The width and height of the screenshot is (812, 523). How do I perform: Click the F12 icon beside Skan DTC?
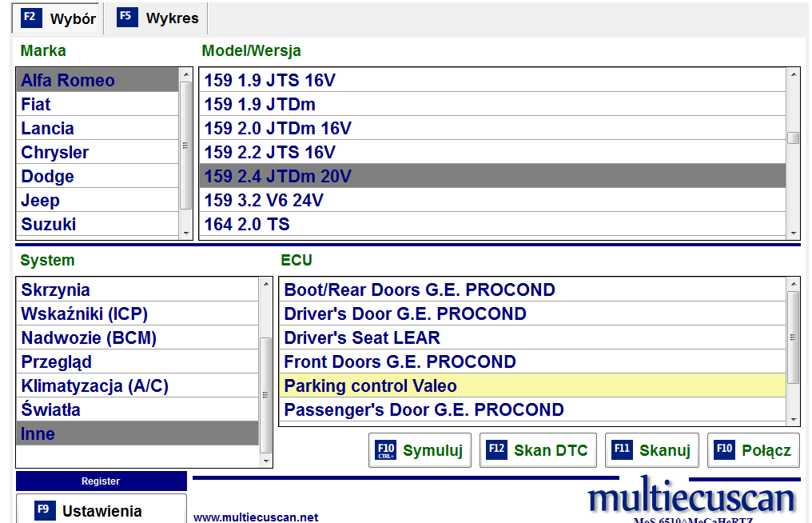(496, 449)
